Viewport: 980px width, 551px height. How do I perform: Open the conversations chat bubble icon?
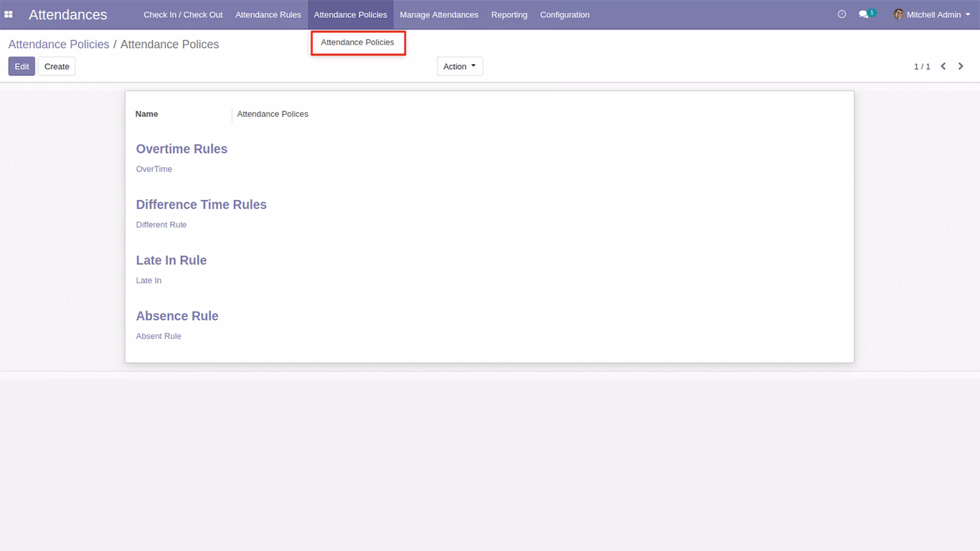(x=864, y=14)
